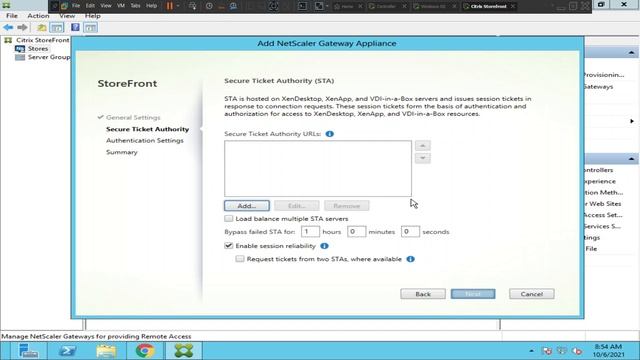Click the Add... STA URL button
Image resolution: width=640 pixels, height=360 pixels.
247,206
